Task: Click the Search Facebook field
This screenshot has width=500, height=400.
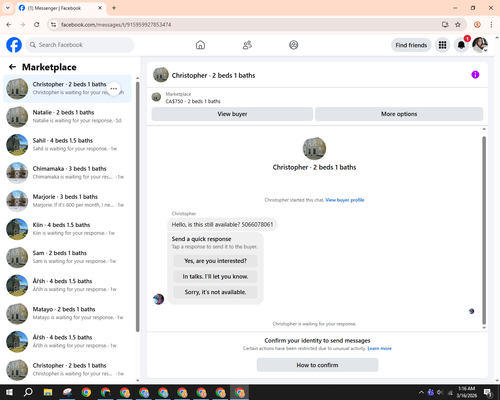Action: click(80, 45)
